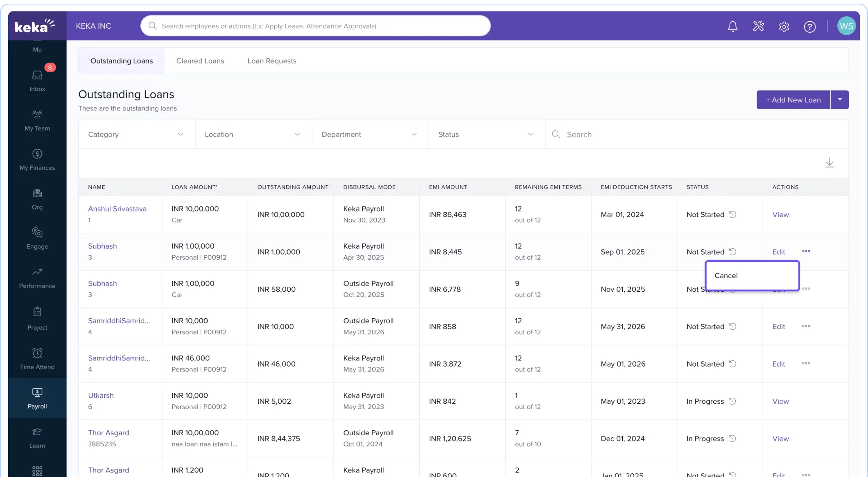Open Payroll section in sidebar
The height and width of the screenshot is (477, 868).
click(x=37, y=398)
